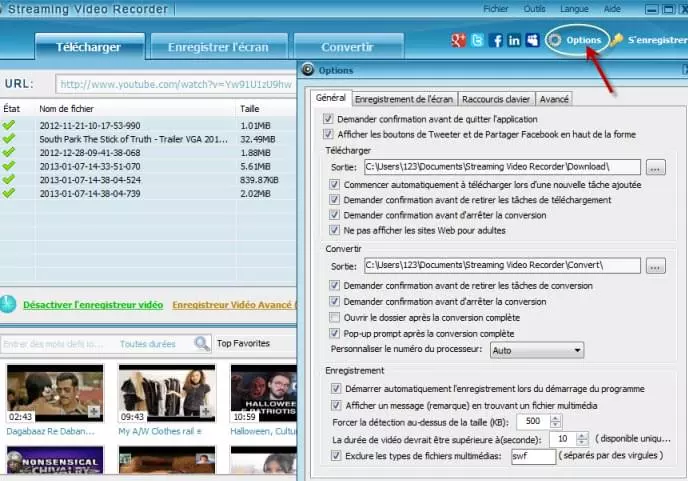The height and width of the screenshot is (481, 688).
Task: Toggle auto-start recording at program launch
Action: click(x=336, y=388)
